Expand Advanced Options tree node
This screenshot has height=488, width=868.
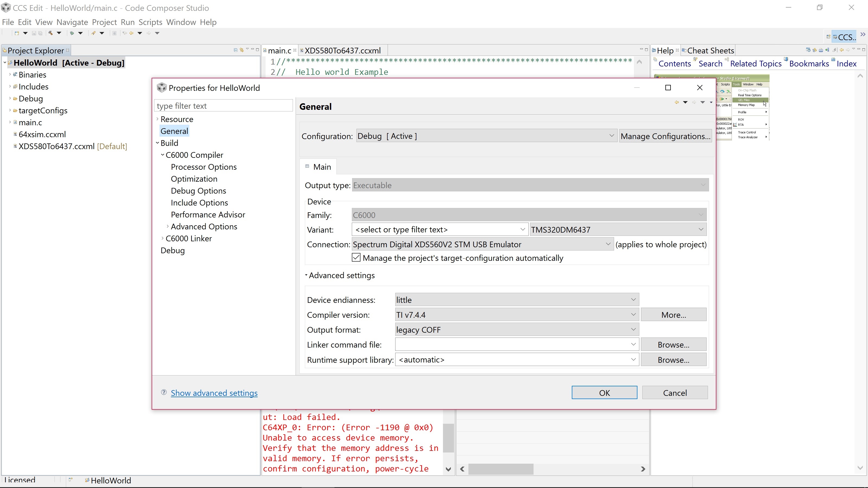point(167,226)
